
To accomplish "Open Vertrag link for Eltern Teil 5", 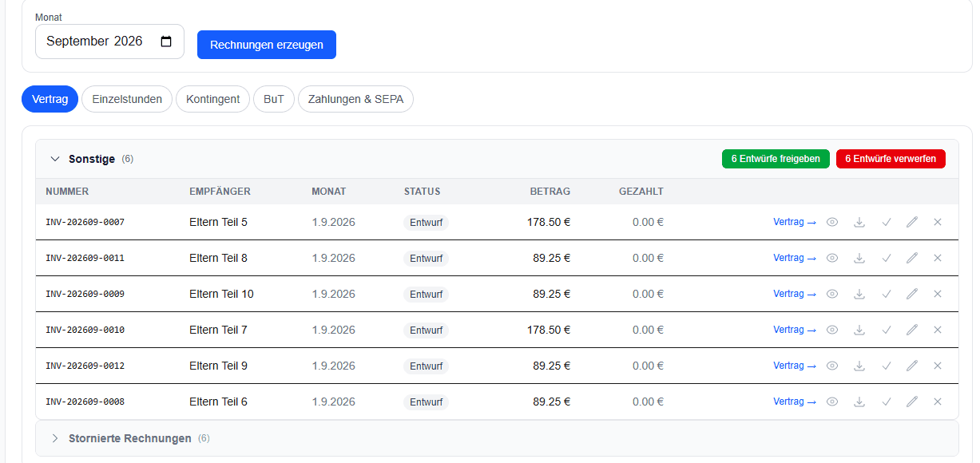I will click(x=795, y=222).
